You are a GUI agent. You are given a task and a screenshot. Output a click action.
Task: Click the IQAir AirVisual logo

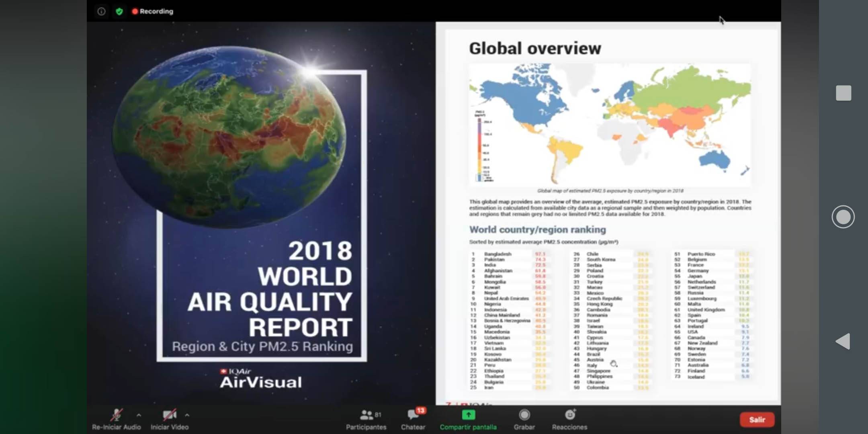click(x=260, y=378)
